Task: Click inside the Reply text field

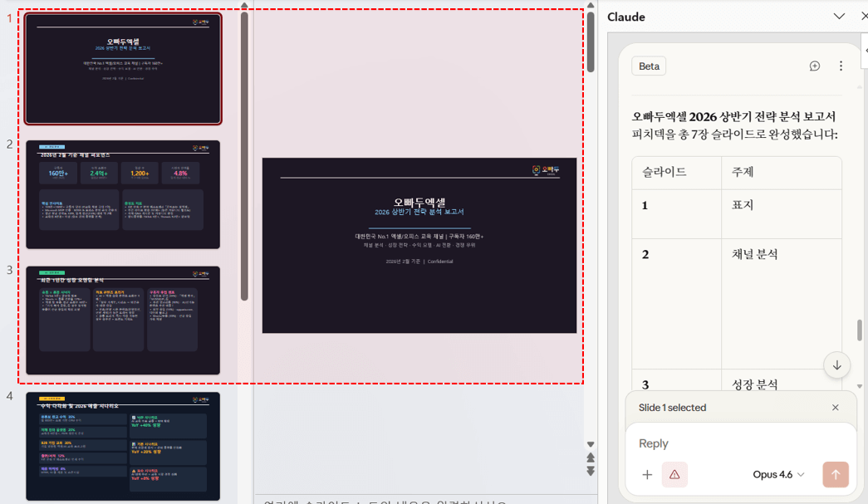Action: [x=731, y=443]
